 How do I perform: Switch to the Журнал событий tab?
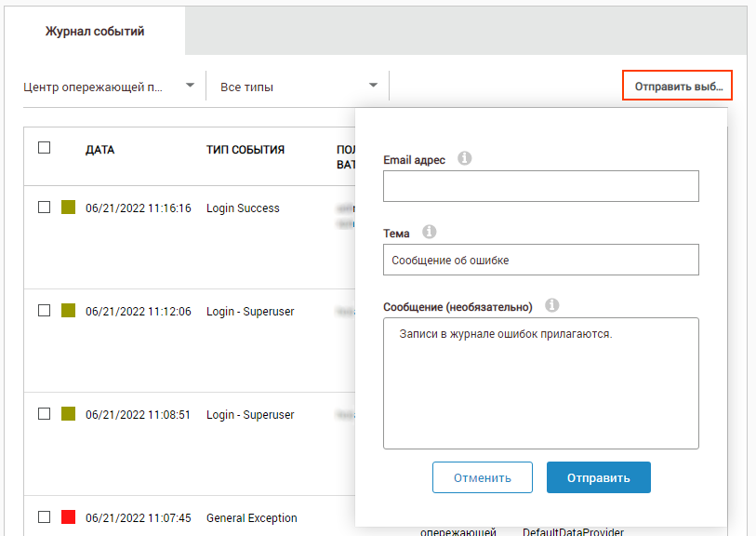click(x=95, y=32)
